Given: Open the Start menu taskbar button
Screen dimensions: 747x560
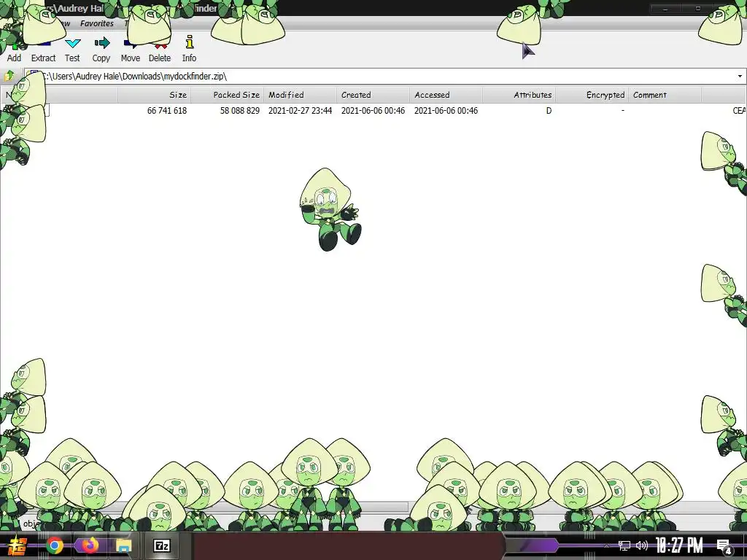Looking at the screenshot, I should point(18,545).
